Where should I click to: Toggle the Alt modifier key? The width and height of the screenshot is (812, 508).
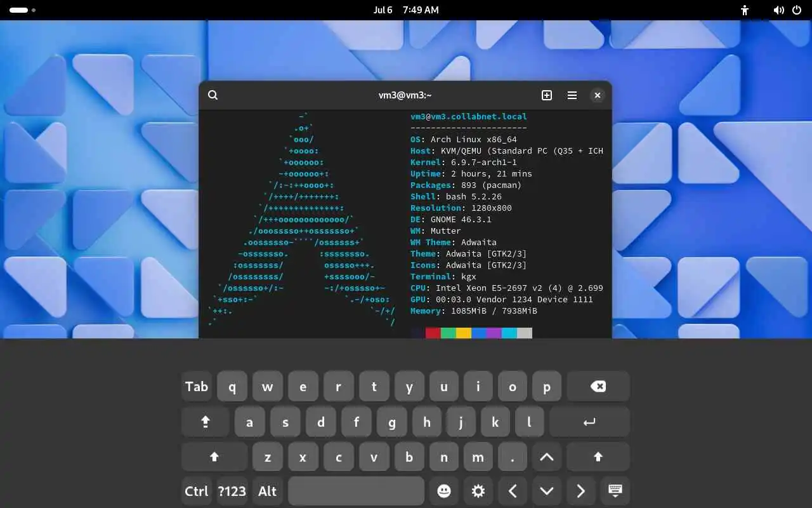coord(268,491)
